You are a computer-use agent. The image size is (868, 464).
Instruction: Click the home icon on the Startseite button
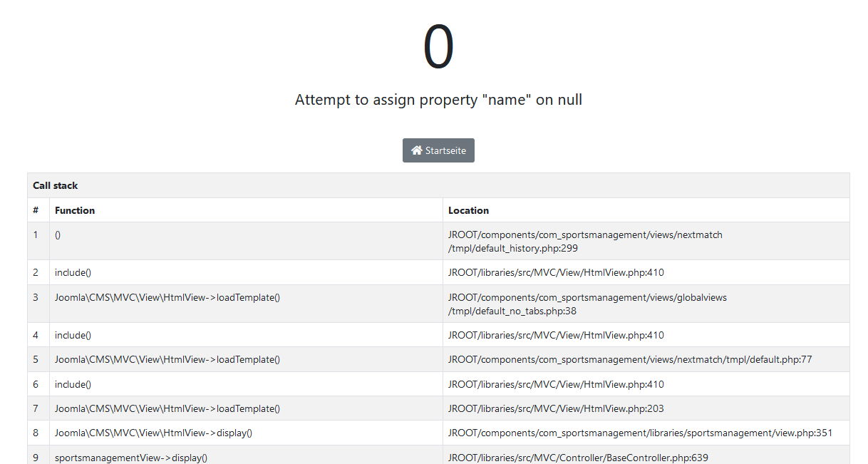pos(416,150)
